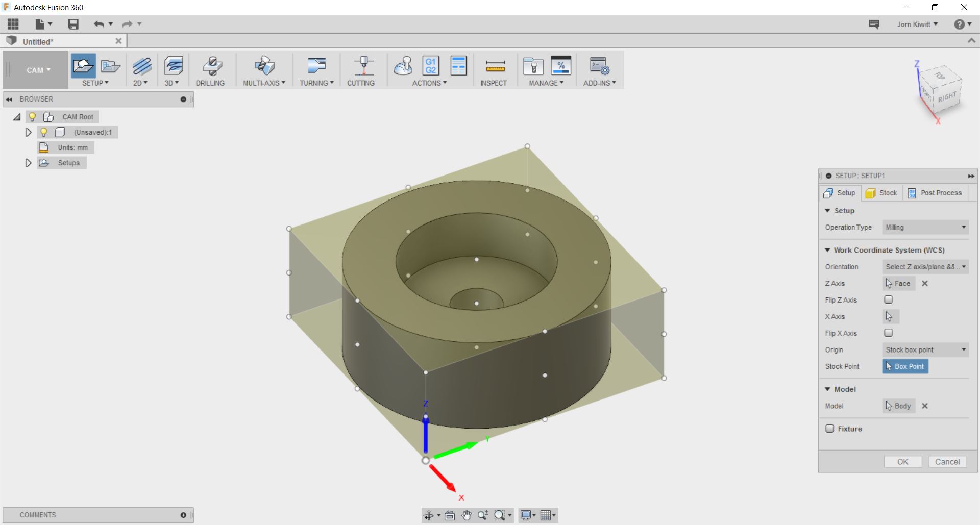Click the Simulate icon in Actions
Screen dimensions: 980x525
[x=403, y=66]
